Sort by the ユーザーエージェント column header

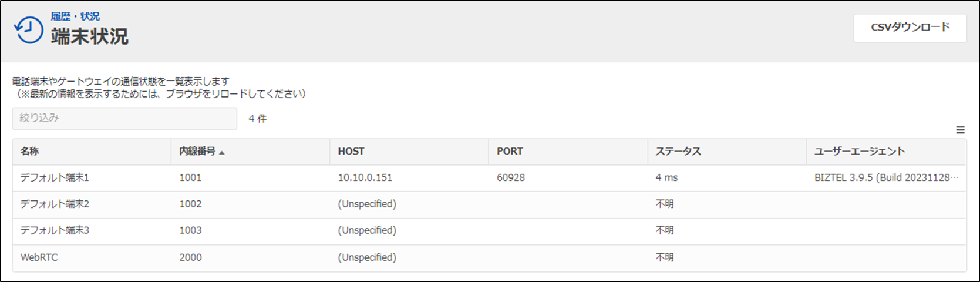(860, 152)
